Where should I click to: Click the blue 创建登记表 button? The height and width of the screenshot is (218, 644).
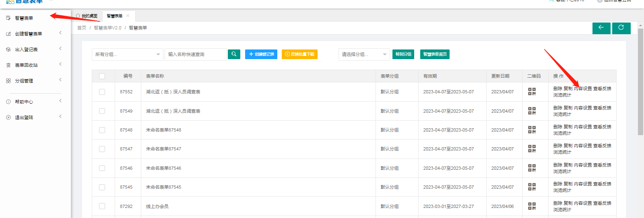[x=261, y=54]
